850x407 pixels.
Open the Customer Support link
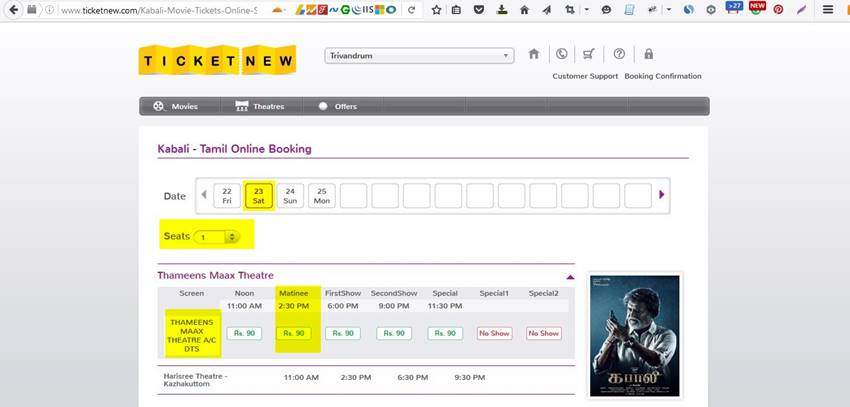click(585, 76)
